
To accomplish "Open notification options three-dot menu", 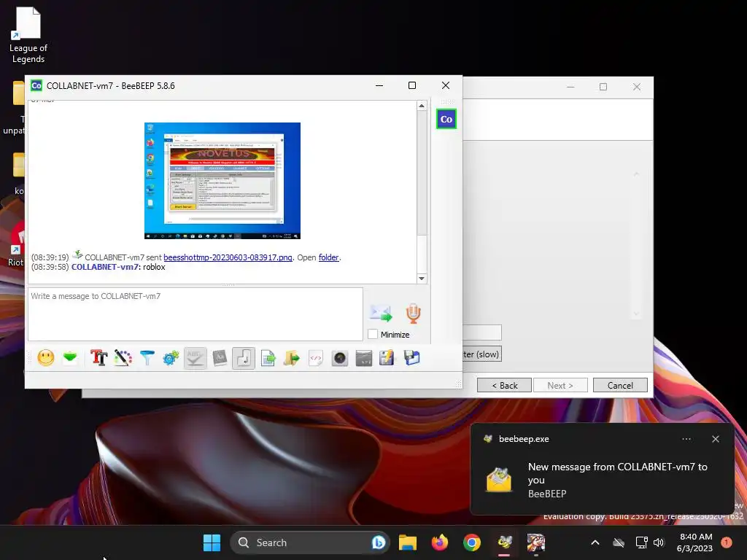I will pyautogui.click(x=686, y=439).
